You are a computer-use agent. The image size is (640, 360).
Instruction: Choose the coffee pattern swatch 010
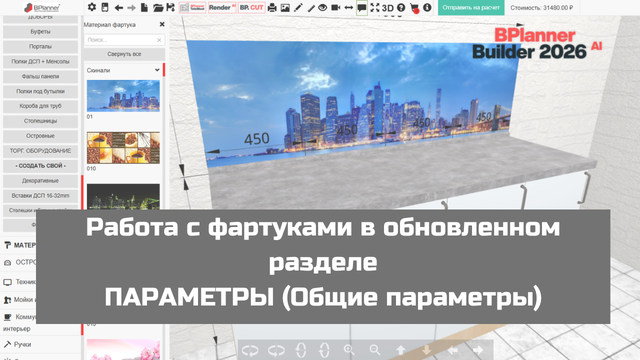(123, 148)
